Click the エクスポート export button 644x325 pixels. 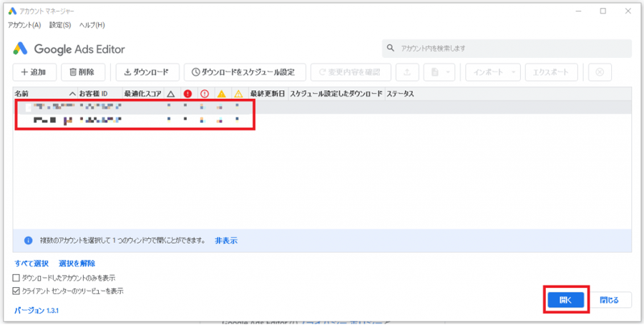552,72
